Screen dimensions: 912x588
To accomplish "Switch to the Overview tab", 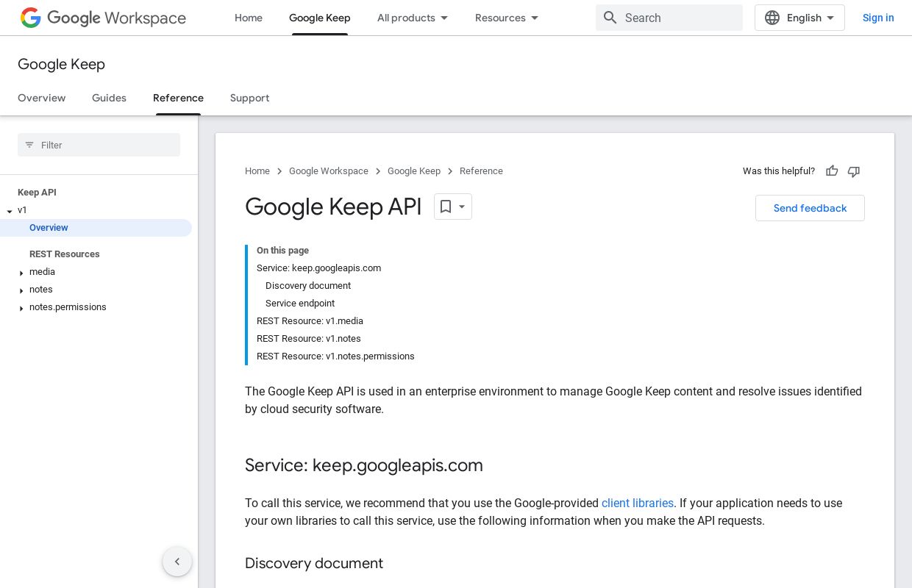I will coord(42,98).
